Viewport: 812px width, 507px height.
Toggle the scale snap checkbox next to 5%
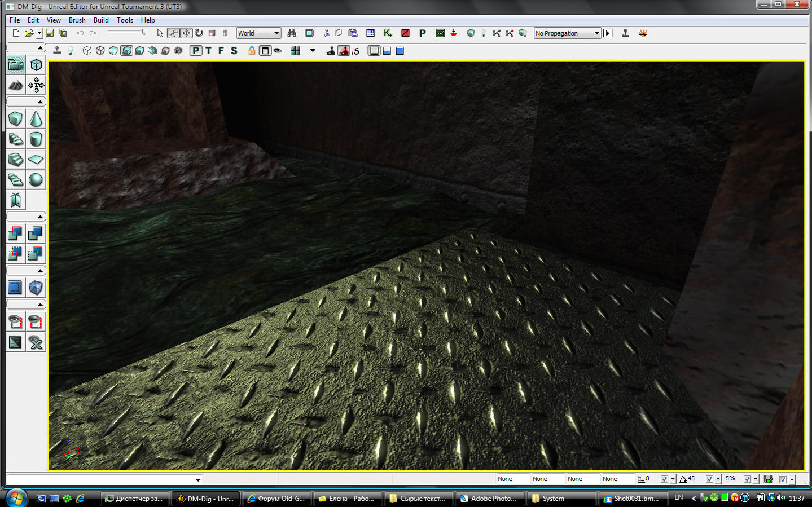(x=747, y=479)
